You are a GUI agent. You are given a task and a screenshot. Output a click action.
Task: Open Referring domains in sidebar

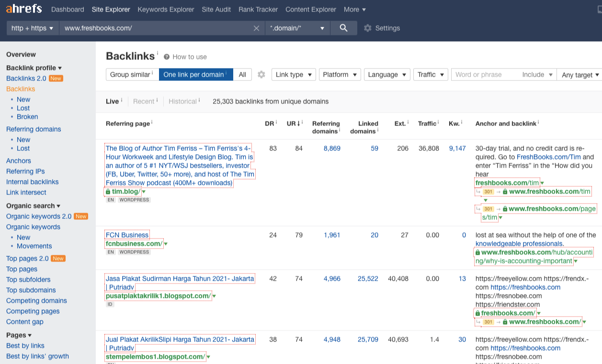point(34,129)
